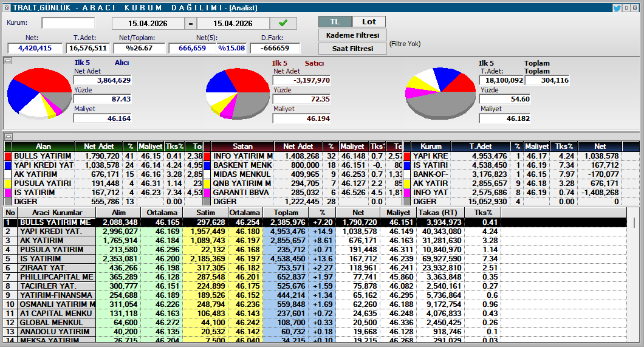Viewport: 644px width, 347px height.
Task: Click Alım cell 2,353,081 in IS YATIRIM row
Action: pos(118,259)
